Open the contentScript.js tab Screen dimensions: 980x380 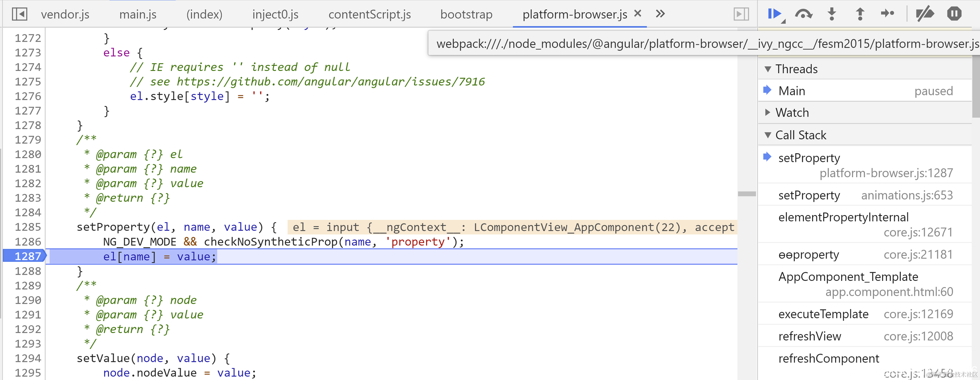click(x=369, y=15)
